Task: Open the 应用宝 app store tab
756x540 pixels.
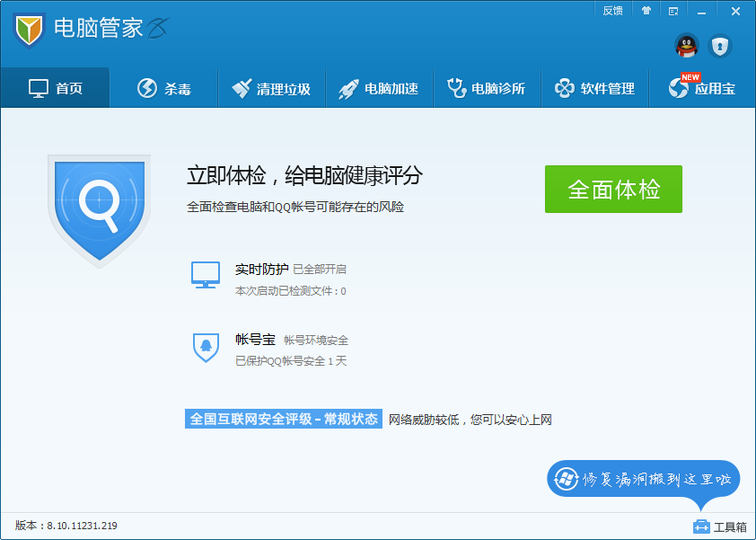Action: 702,88
